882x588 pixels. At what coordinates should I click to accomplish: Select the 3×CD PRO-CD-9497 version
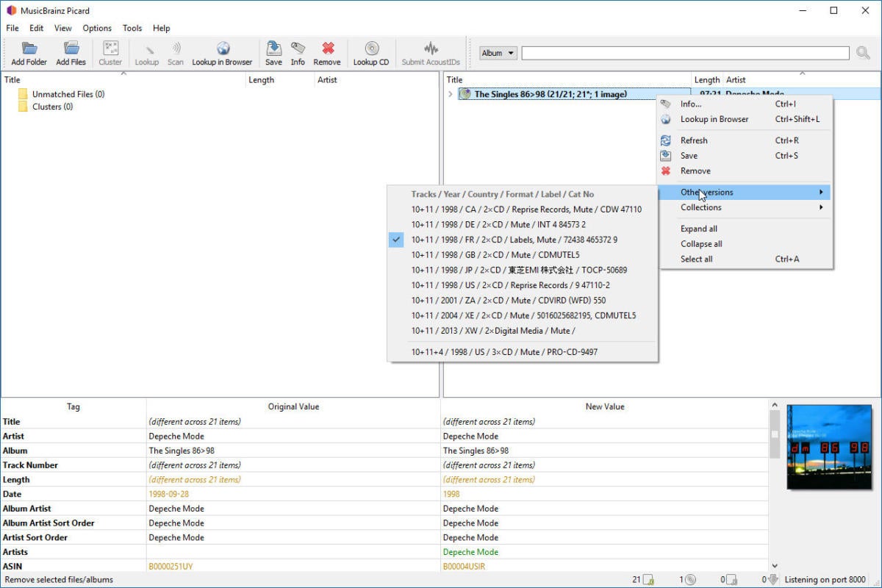click(x=523, y=352)
